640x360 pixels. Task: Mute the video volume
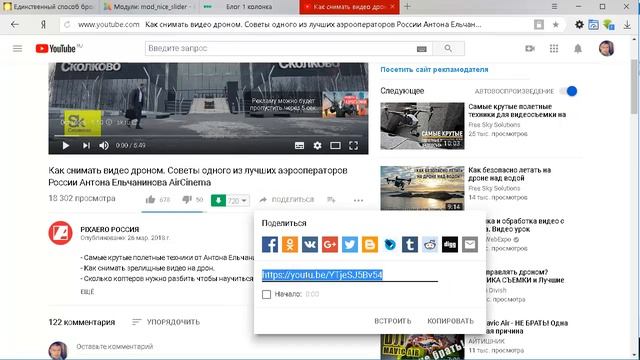click(x=104, y=146)
